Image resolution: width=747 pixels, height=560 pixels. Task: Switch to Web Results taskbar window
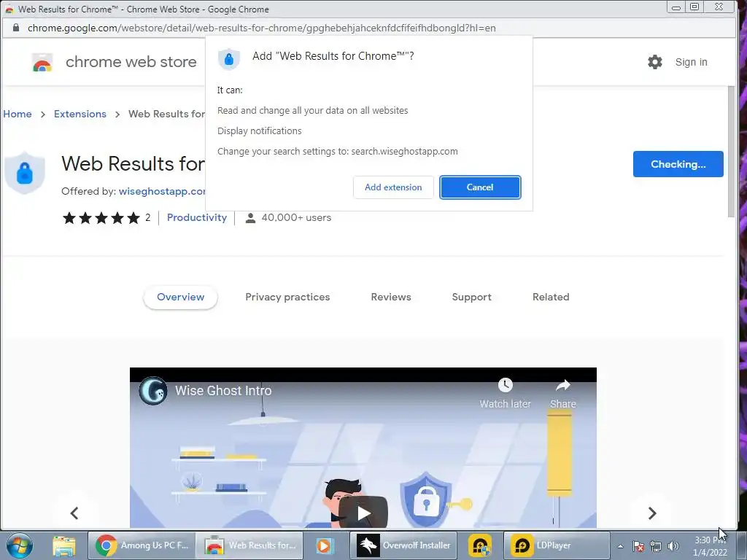click(x=249, y=545)
